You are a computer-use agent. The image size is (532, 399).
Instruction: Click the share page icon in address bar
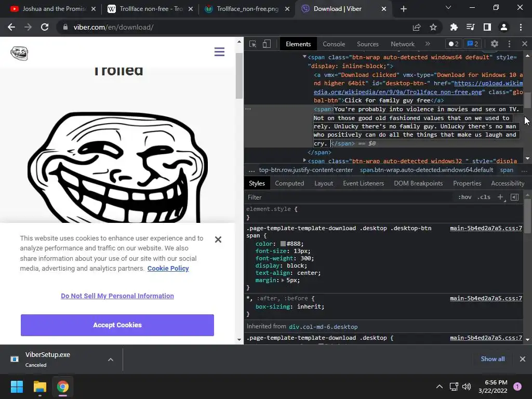[x=417, y=27]
